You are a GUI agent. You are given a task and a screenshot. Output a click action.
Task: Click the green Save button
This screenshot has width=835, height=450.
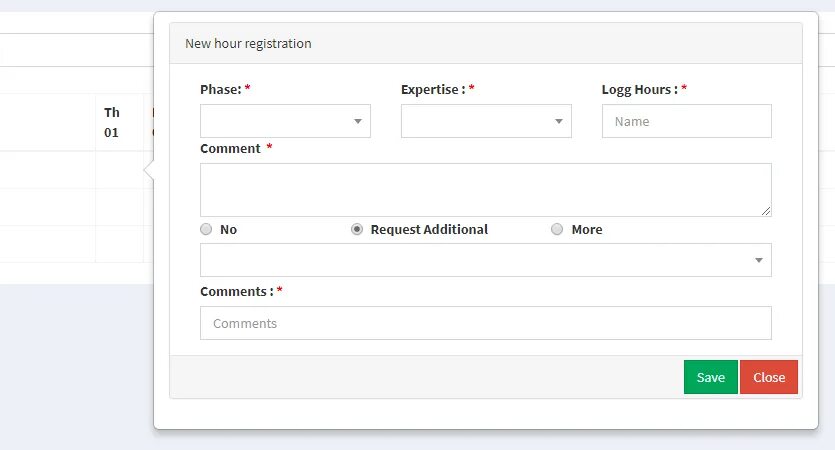pos(710,377)
